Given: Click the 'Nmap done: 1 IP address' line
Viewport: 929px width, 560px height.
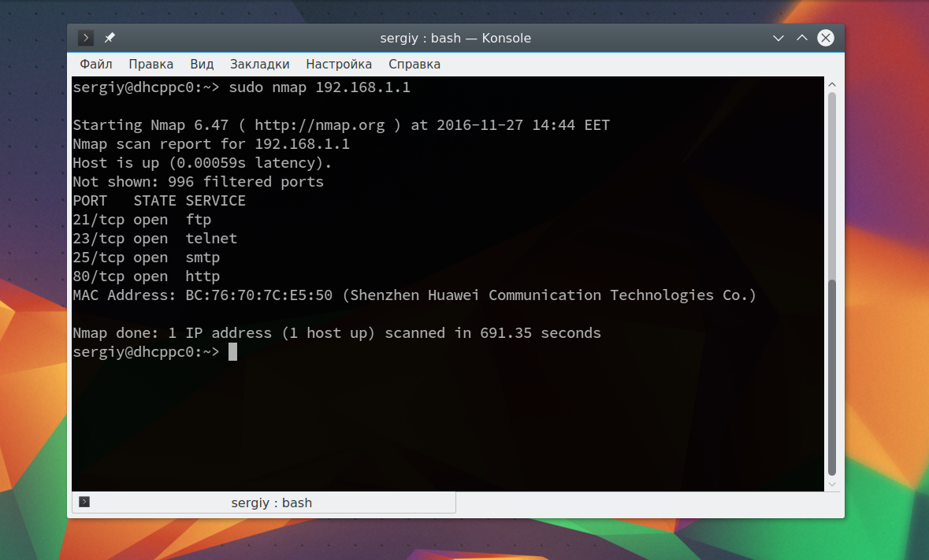Looking at the screenshot, I should 336,333.
